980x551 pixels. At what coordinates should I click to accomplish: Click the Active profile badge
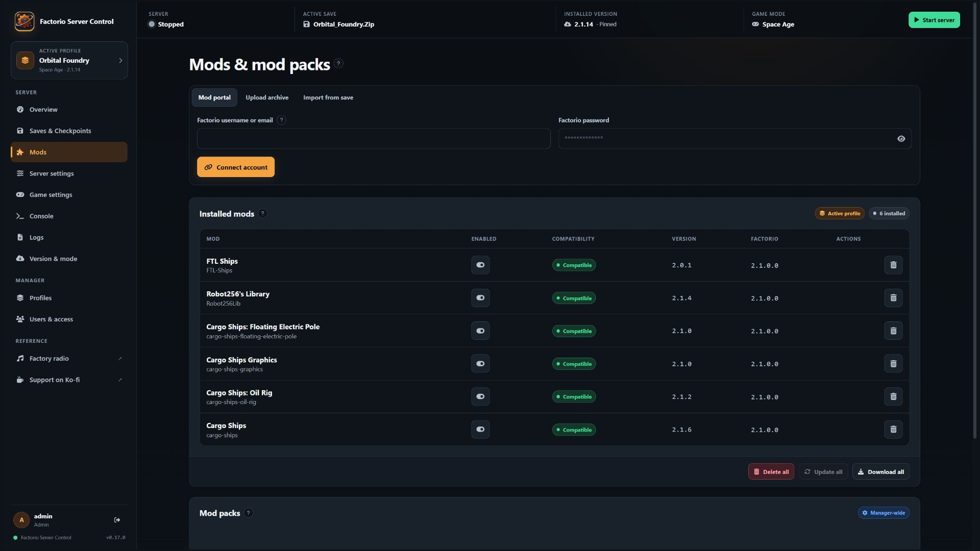point(840,214)
